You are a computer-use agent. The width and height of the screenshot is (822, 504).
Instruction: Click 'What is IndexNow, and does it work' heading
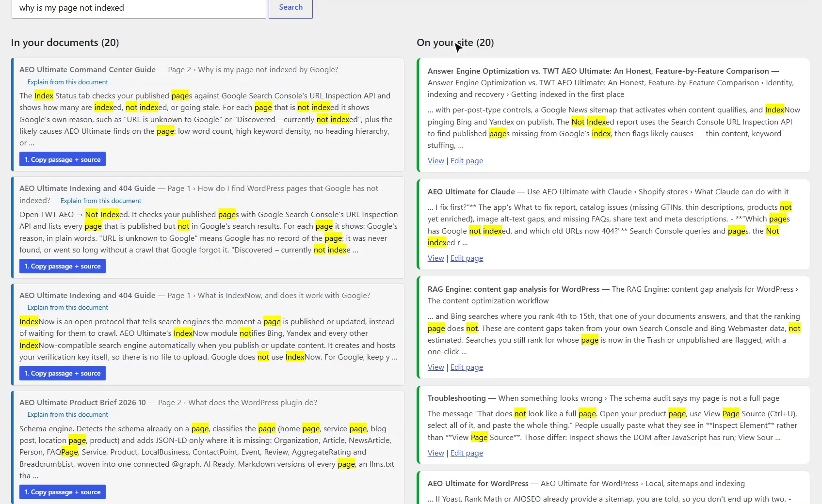[x=284, y=296]
